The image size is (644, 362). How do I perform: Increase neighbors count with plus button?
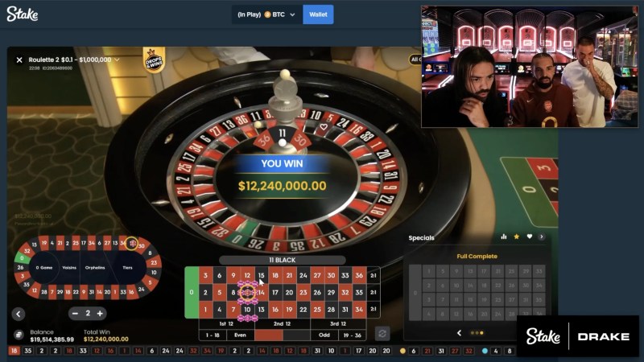100,314
